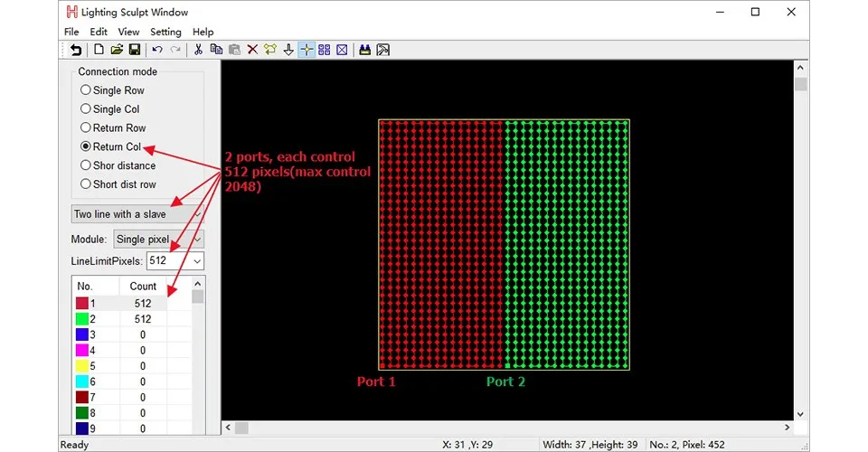Click Width: 37, Height: 39 status text
The image size is (868, 452).
[590, 444]
